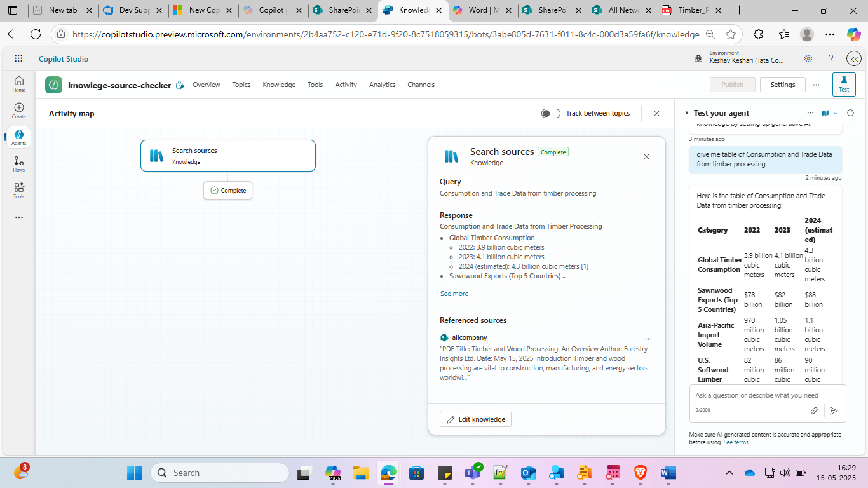Switch to the Activity tab
The height and width of the screenshot is (488, 868).
coord(346,85)
